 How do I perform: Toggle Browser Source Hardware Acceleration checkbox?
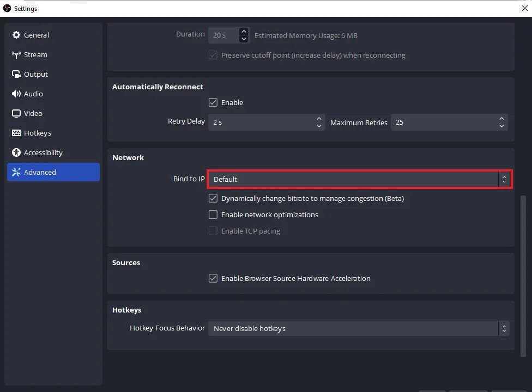pyautogui.click(x=213, y=278)
